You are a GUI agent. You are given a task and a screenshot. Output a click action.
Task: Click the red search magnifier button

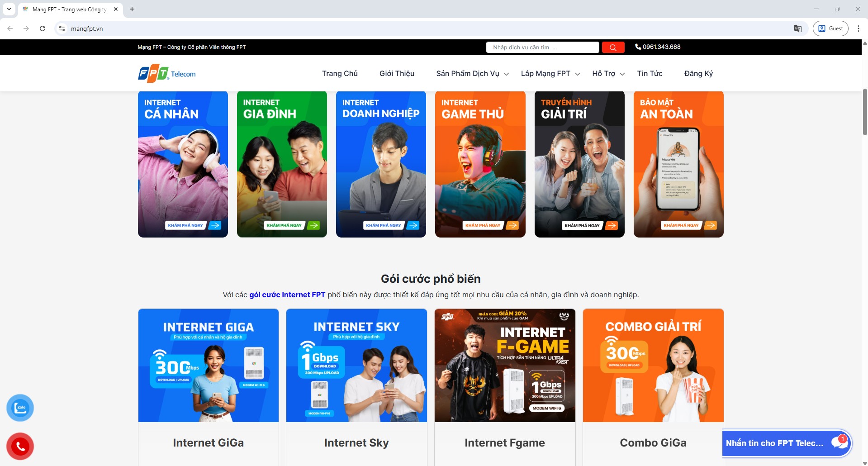613,48
